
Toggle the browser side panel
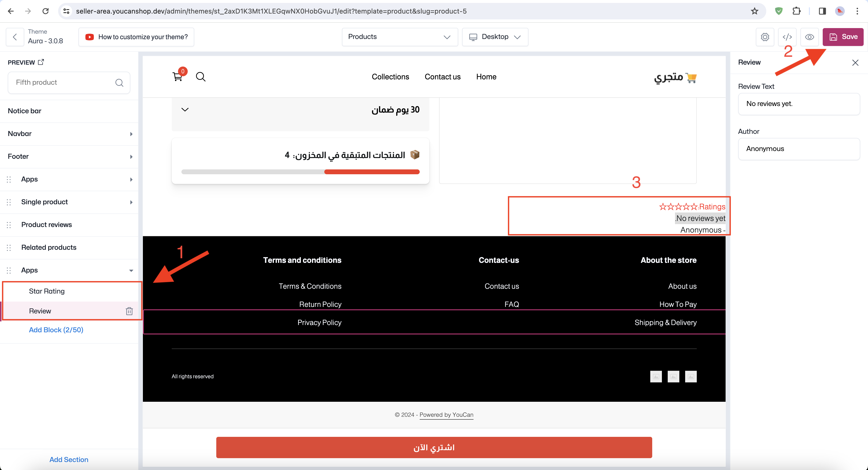click(822, 11)
